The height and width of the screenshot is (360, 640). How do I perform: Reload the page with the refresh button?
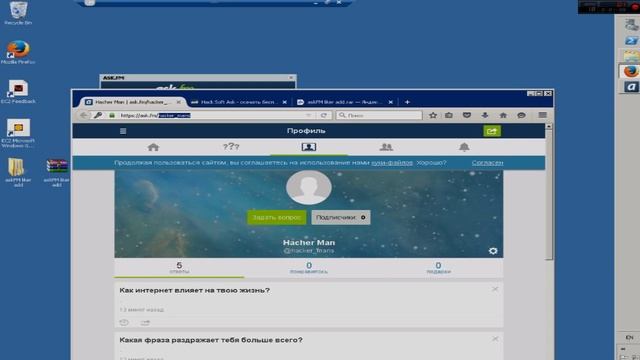tap(324, 116)
